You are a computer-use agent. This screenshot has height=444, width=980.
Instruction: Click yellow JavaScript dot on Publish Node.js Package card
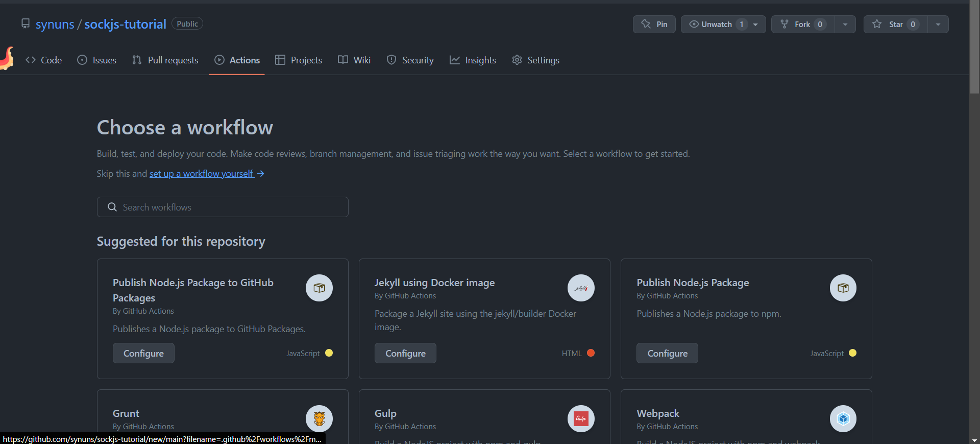(x=853, y=353)
